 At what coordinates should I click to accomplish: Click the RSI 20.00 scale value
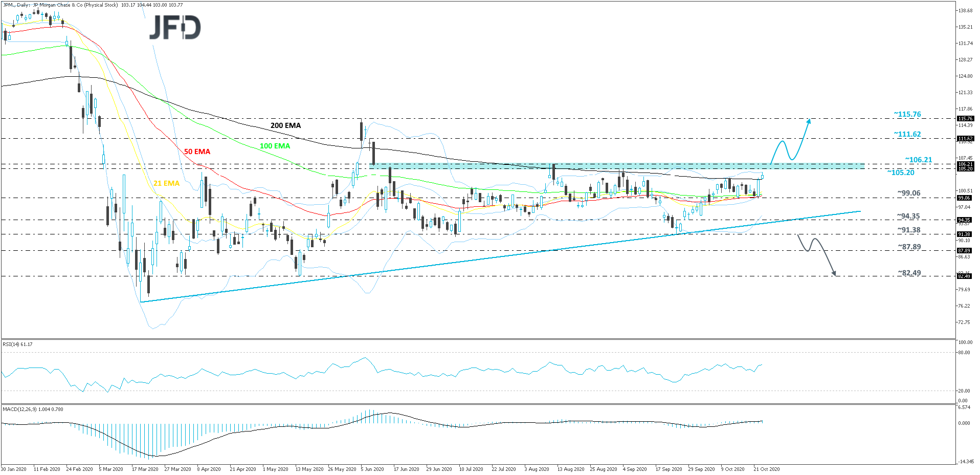[x=964, y=391]
